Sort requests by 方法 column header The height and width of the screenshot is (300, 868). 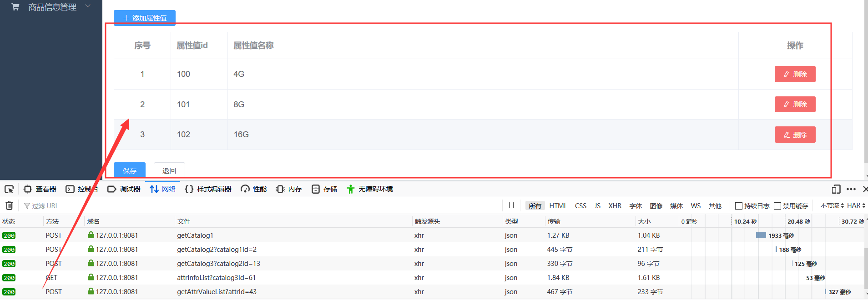coord(64,221)
